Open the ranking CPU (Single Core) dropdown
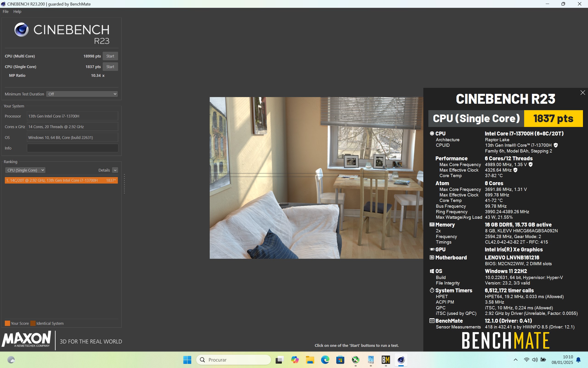This screenshot has height=368, width=588. pos(25,170)
